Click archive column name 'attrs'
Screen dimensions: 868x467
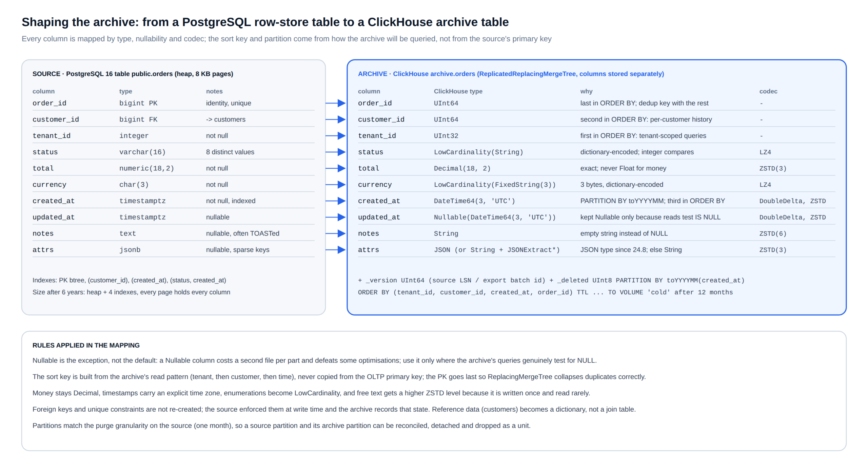(x=369, y=250)
